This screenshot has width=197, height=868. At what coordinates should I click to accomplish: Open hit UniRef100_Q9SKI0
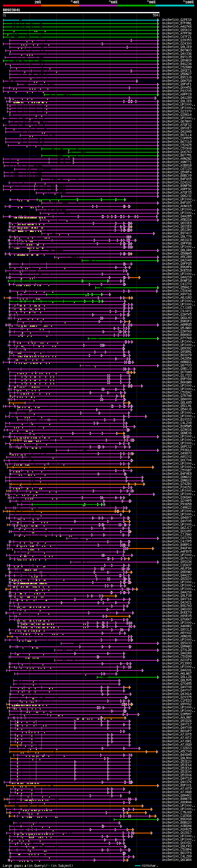tap(177, 30)
